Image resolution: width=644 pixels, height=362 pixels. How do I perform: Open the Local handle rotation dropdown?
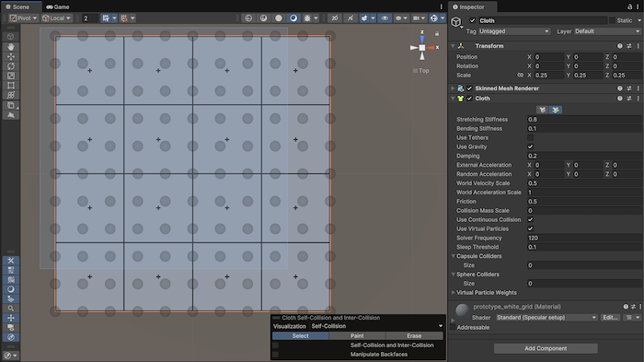pos(57,18)
